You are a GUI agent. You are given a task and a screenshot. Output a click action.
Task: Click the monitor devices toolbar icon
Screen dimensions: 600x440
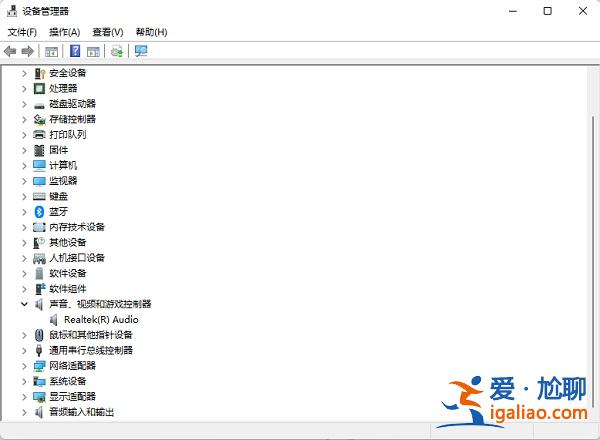tap(141, 51)
